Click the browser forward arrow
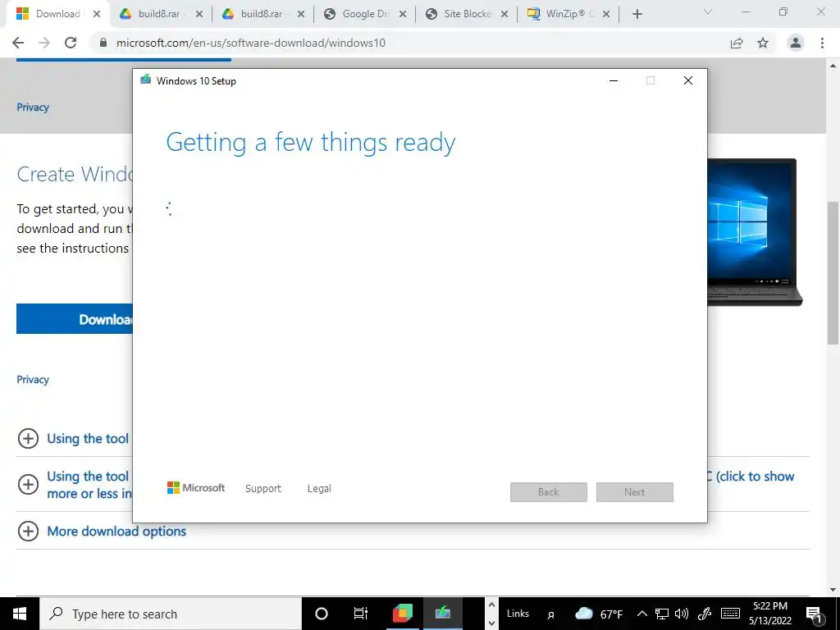The width and height of the screenshot is (840, 630). pos(44,43)
